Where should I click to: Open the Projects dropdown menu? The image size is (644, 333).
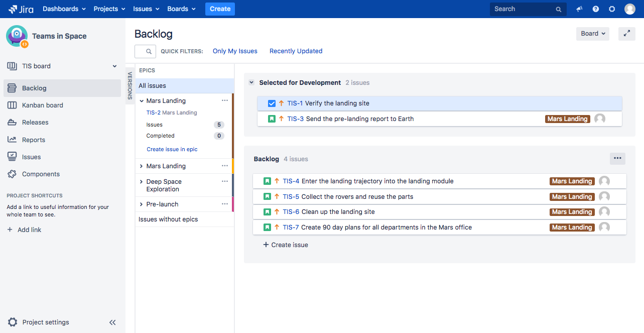(x=109, y=9)
